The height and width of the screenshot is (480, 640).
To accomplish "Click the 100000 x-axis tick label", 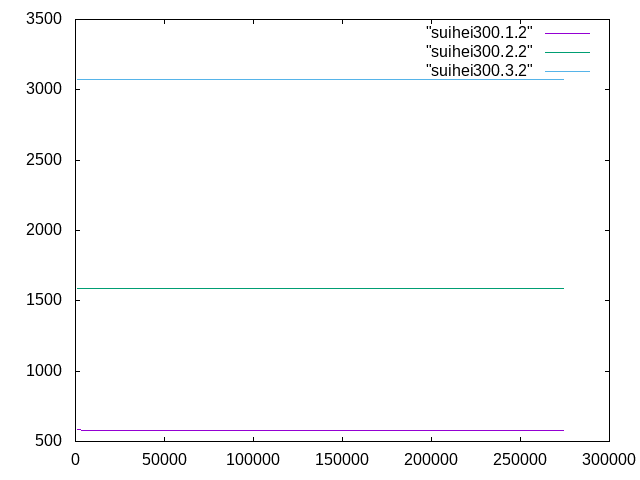I will (253, 460).
